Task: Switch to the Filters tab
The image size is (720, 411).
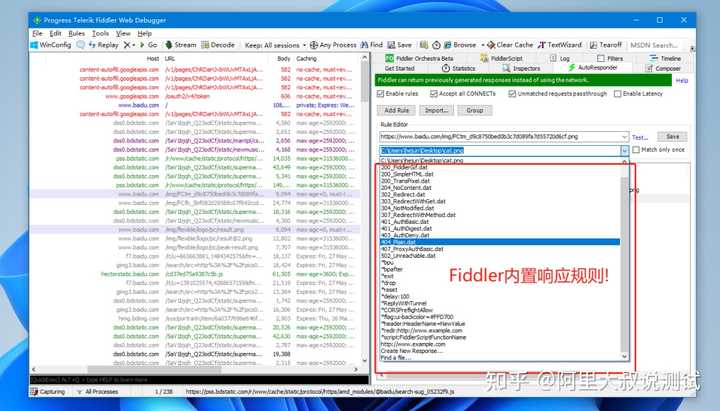Action: tap(610, 58)
